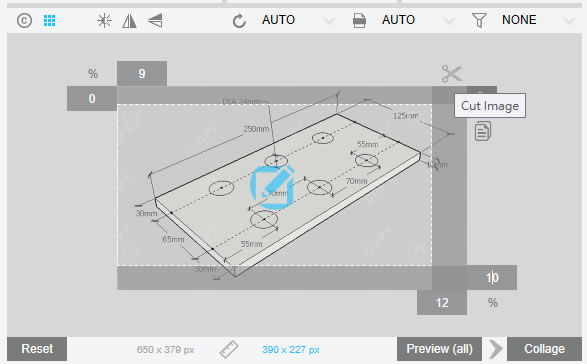This screenshot has height=364, width=587.
Task: Click the Preview (all) button
Action: (x=440, y=349)
